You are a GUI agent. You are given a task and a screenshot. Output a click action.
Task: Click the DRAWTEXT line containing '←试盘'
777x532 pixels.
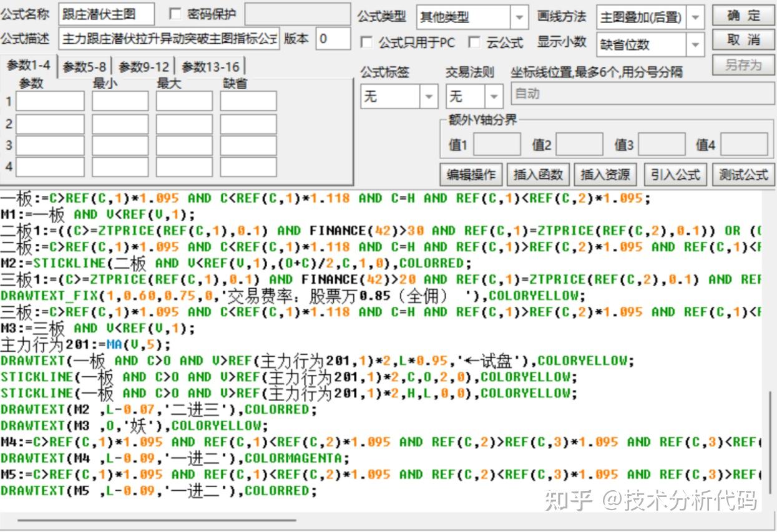point(317,360)
